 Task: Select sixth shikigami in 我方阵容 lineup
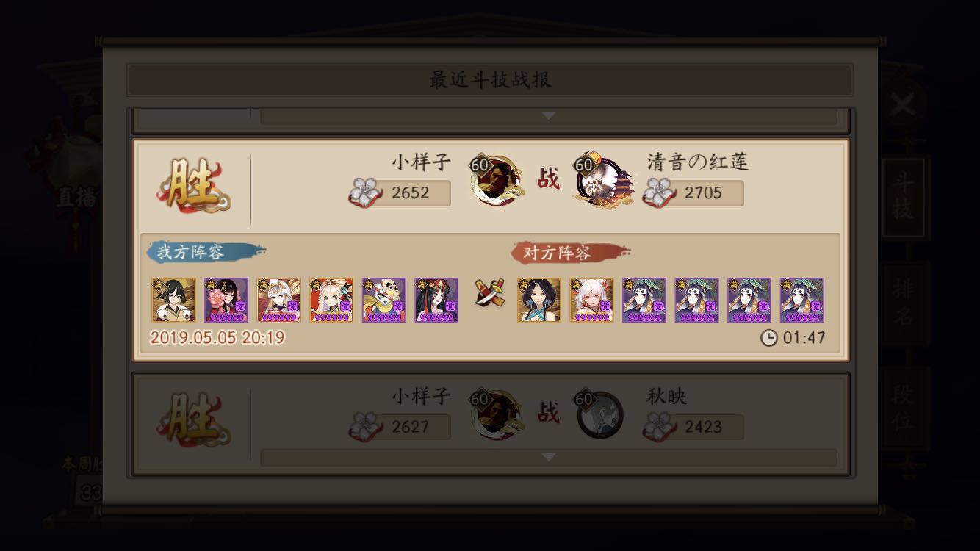click(x=436, y=300)
